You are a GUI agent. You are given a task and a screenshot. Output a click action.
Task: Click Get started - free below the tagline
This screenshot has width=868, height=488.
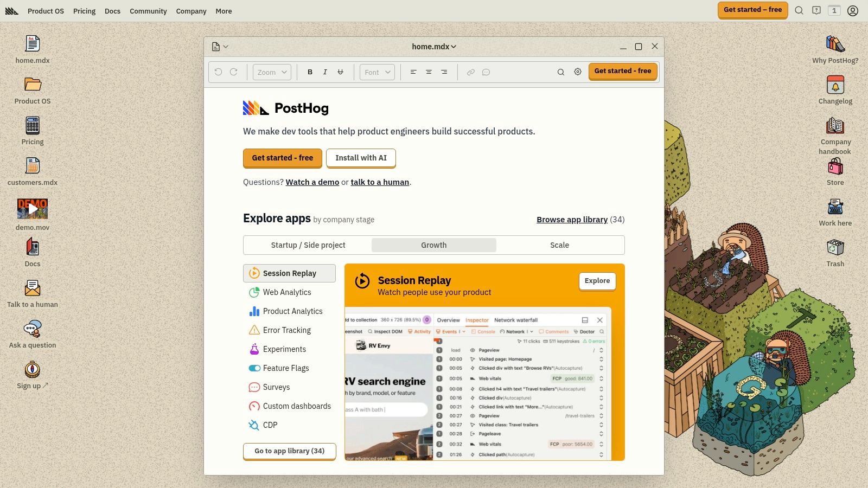[283, 158]
